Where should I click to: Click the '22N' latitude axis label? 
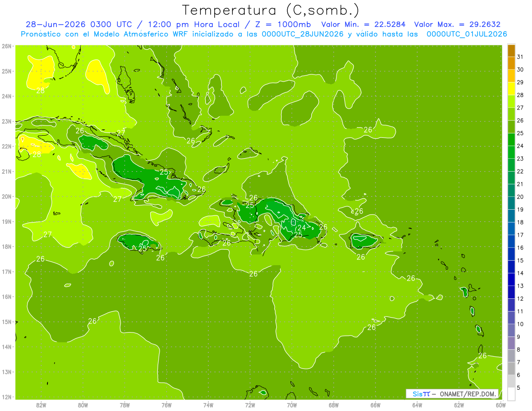pyautogui.click(x=7, y=146)
